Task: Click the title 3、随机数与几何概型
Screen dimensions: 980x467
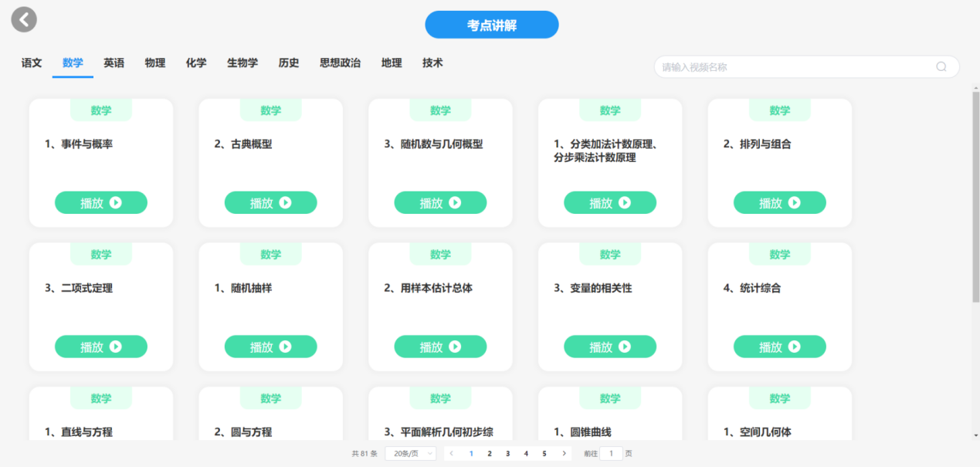Action: point(433,144)
